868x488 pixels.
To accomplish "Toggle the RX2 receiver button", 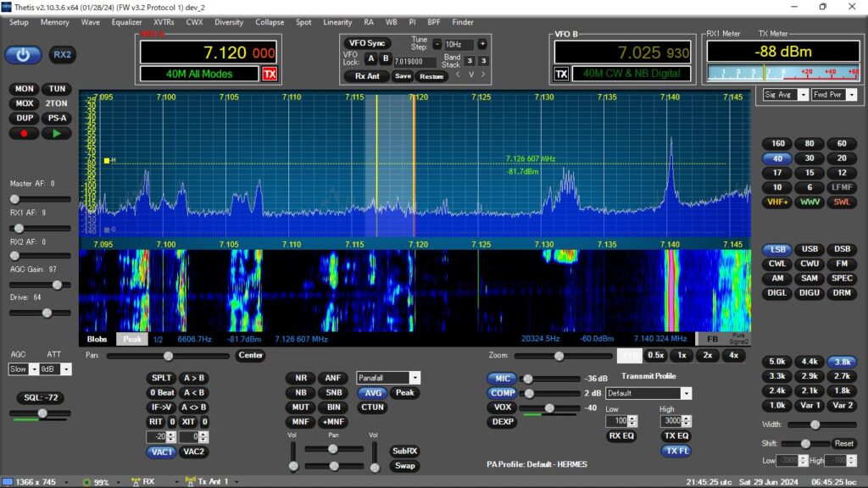I will [x=62, y=55].
